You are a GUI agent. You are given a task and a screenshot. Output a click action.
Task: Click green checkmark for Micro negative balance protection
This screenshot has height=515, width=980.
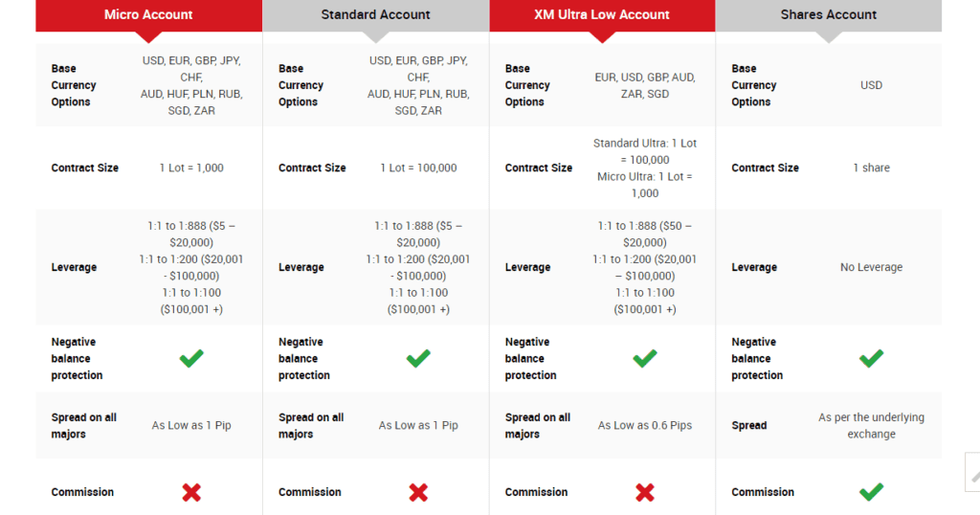tap(191, 358)
